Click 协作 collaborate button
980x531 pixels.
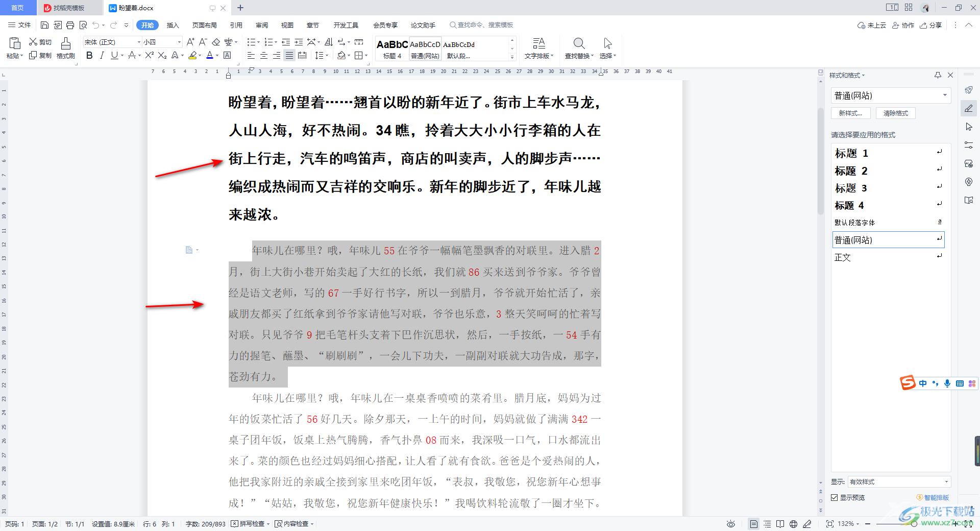pos(903,25)
